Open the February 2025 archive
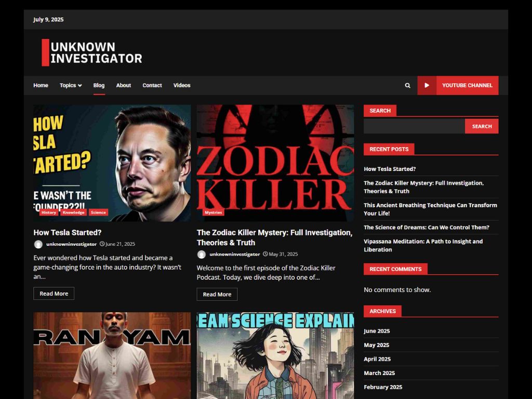532x399 pixels. (x=383, y=387)
